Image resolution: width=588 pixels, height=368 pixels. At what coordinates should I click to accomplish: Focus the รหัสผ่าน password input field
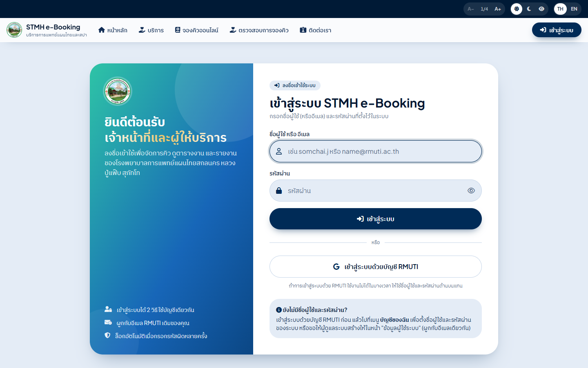376,191
